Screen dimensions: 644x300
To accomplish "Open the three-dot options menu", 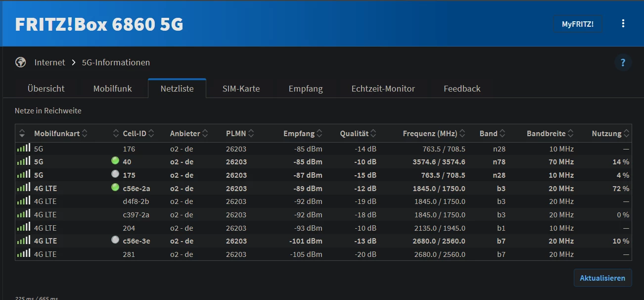I will coord(623,24).
